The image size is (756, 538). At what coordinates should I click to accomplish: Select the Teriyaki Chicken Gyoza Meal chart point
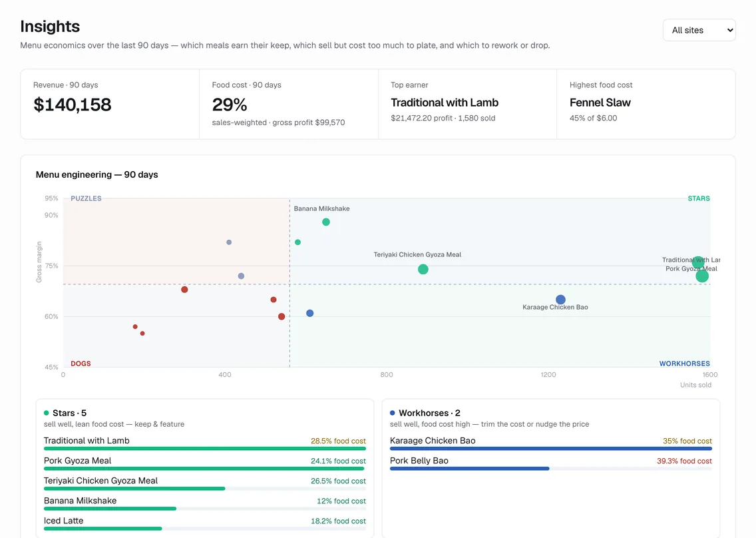coord(423,269)
